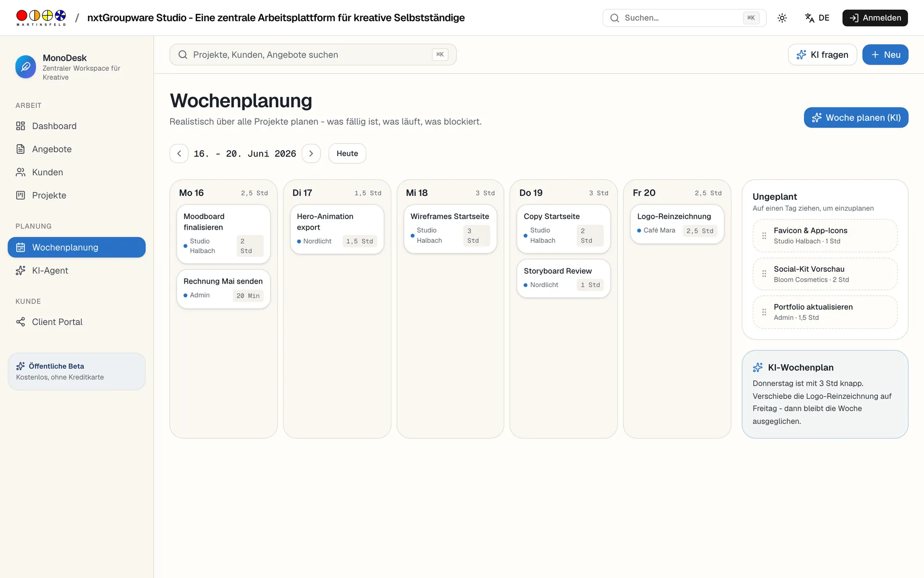The width and height of the screenshot is (924, 578).
Task: Click the KI-Agent sparkle icon
Action: [x=20, y=270]
